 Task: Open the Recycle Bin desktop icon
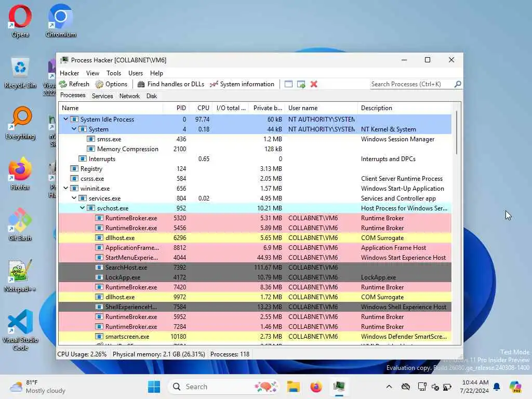pyautogui.click(x=20, y=73)
